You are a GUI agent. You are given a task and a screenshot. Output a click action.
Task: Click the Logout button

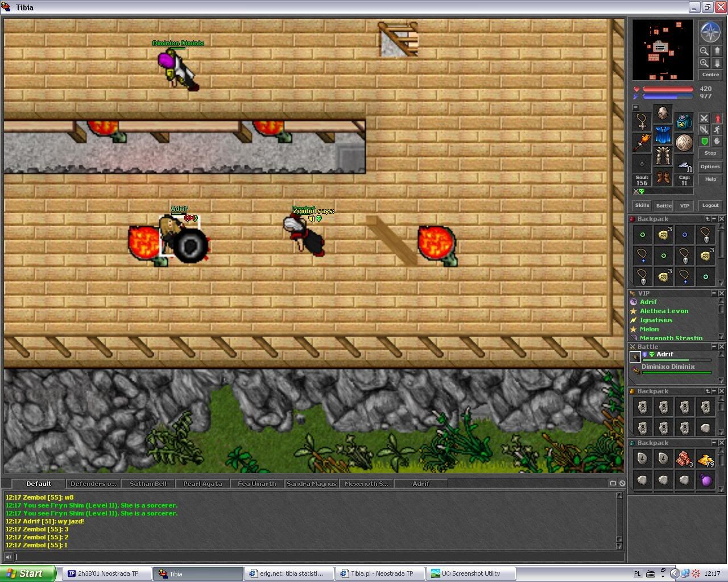710,205
